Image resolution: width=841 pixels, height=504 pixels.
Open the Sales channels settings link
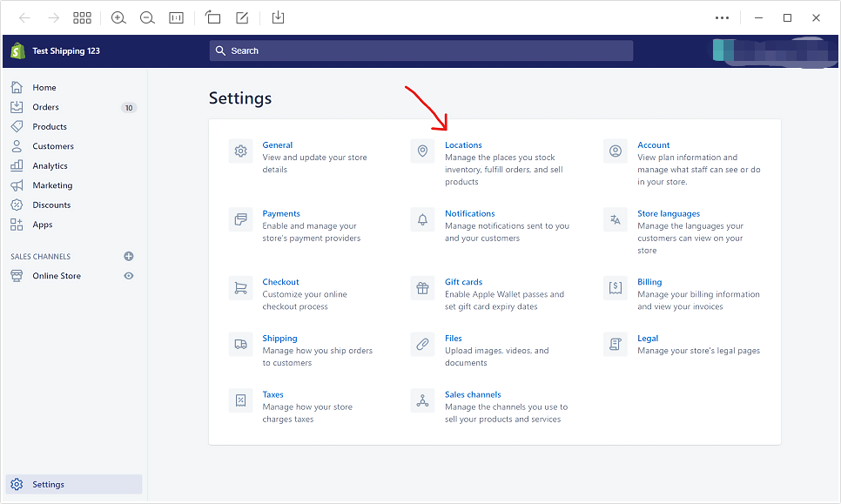tap(473, 394)
